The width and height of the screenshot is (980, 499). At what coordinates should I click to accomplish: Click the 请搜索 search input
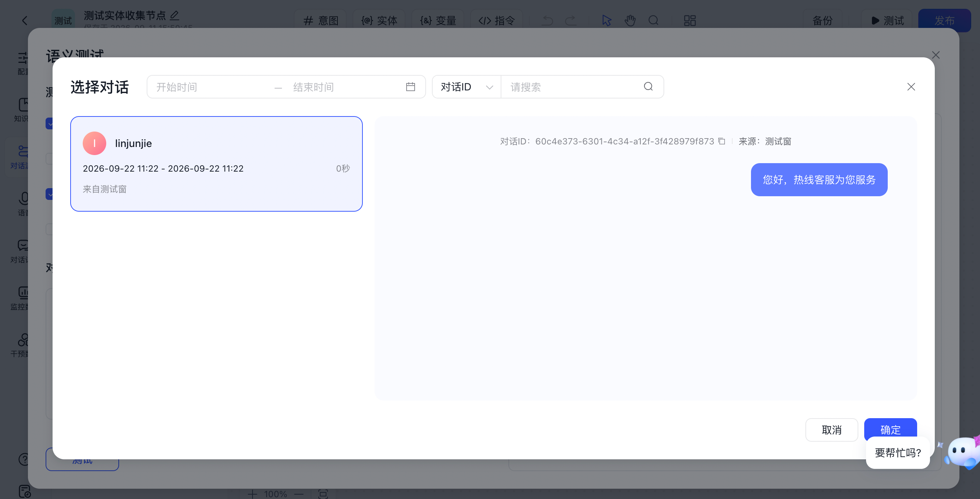tap(574, 87)
